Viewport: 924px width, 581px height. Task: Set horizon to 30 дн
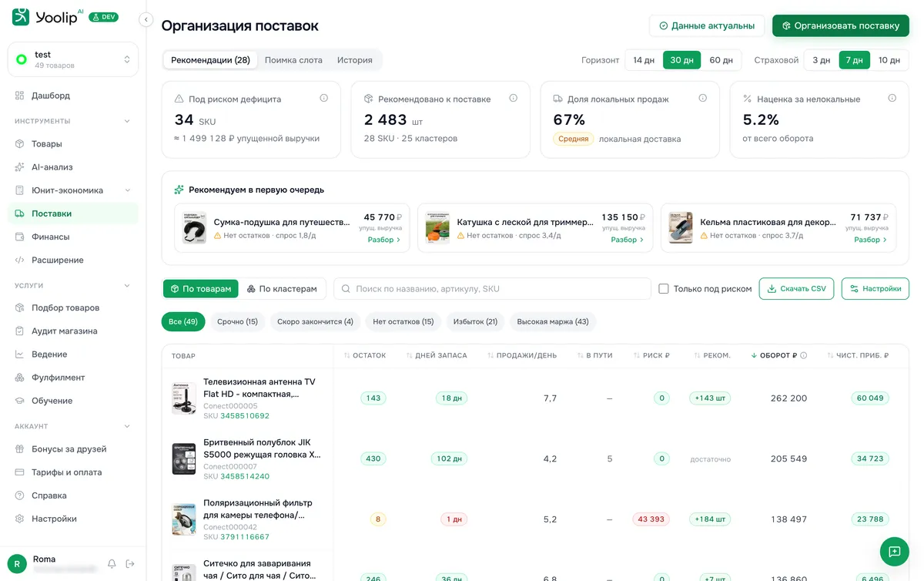[681, 60]
